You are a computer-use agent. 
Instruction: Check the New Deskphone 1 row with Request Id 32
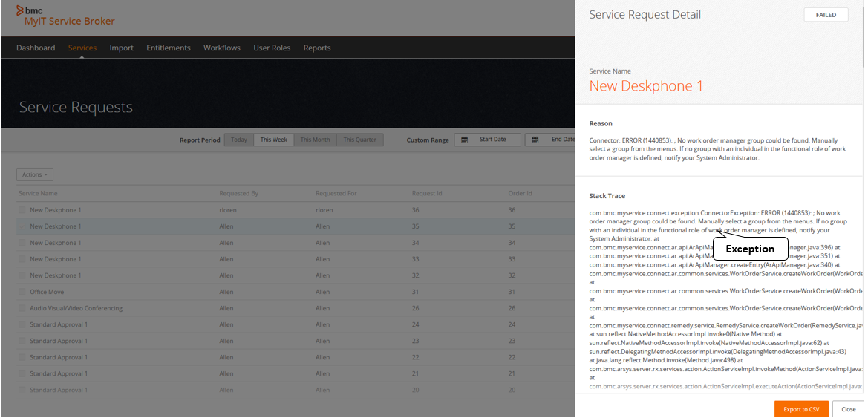(x=22, y=275)
